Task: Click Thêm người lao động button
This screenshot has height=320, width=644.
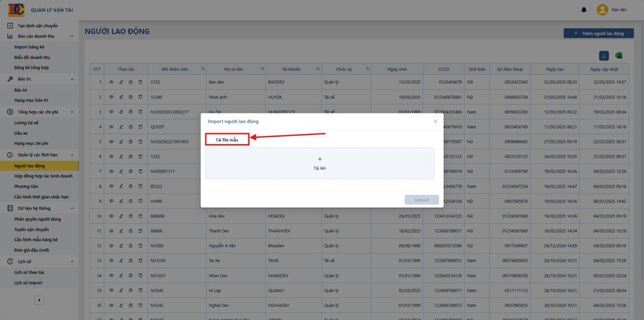Action: click(598, 33)
